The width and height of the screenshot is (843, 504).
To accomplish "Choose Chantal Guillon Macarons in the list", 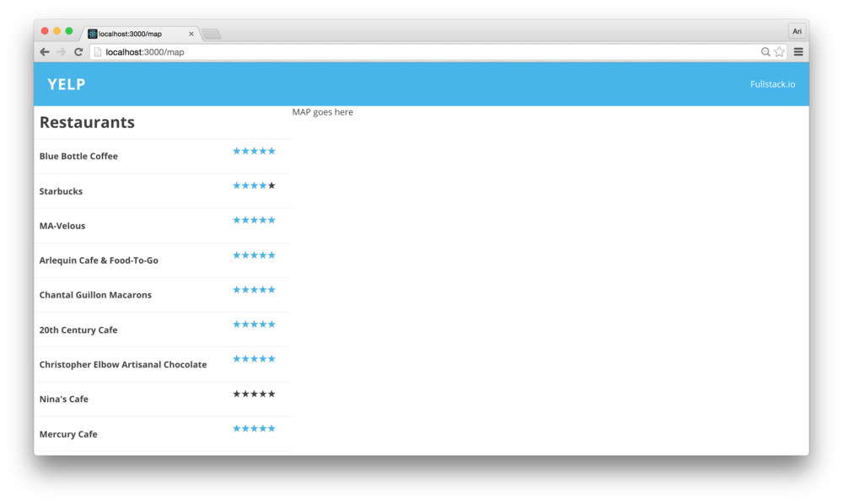I will 95,295.
